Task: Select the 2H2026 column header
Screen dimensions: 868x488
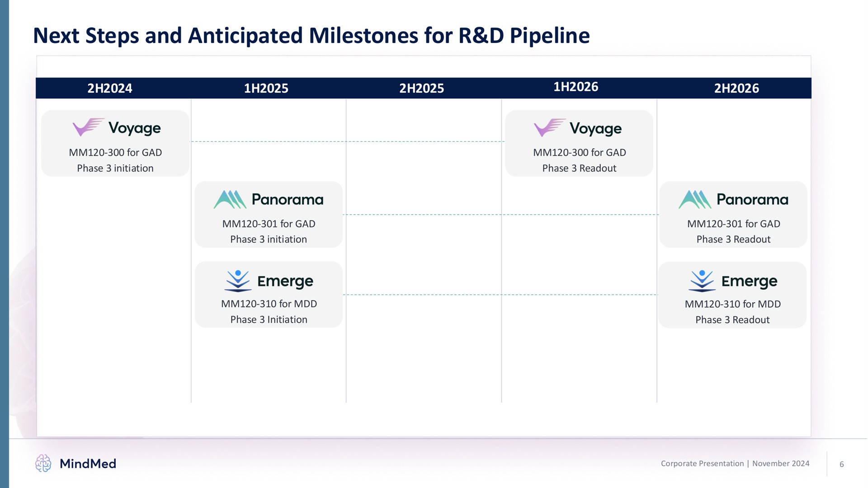Action: (736, 88)
